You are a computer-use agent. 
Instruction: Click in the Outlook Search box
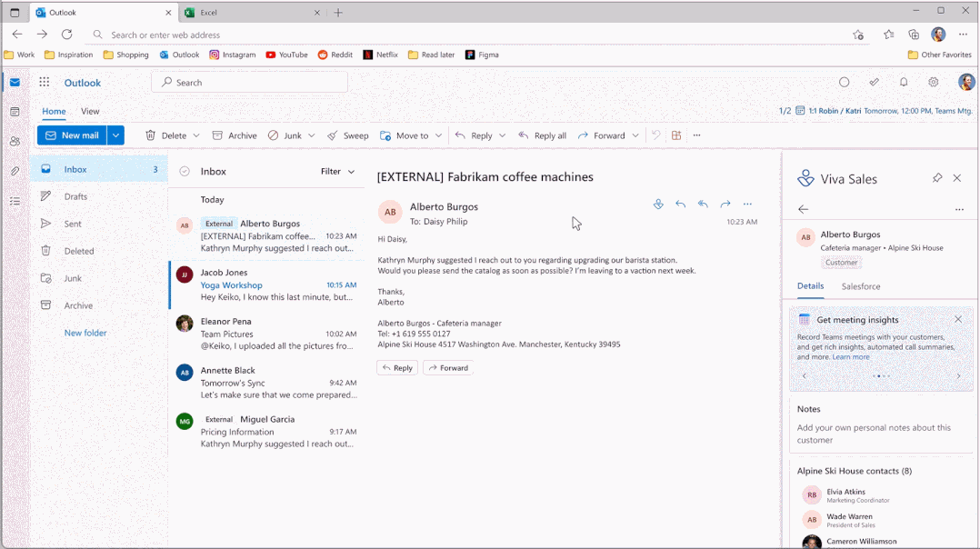[249, 83]
